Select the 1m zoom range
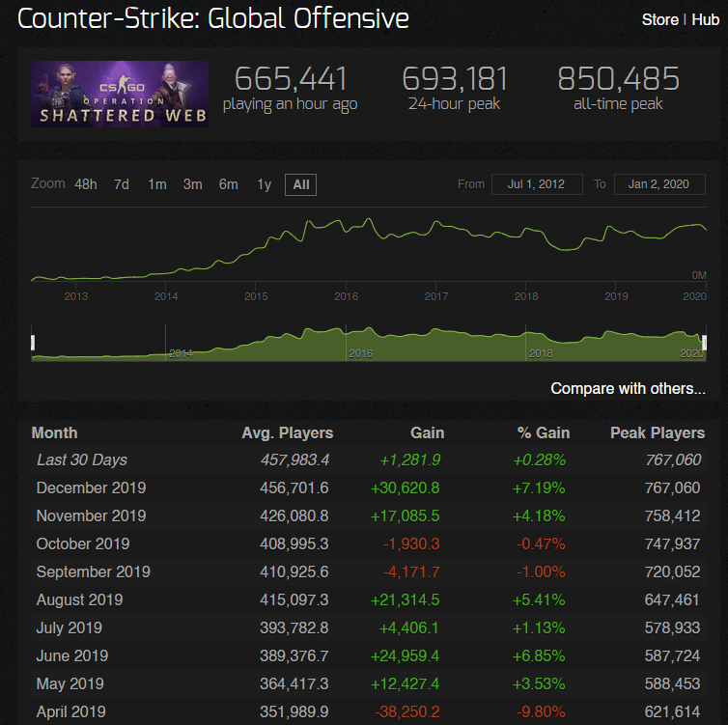This screenshot has width=728, height=725. pyautogui.click(x=156, y=184)
